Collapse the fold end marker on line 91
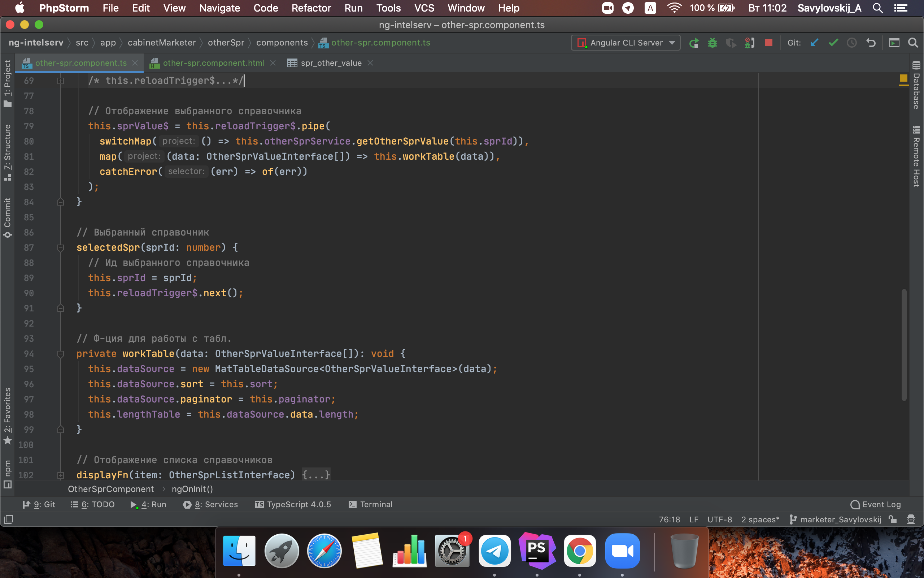Viewport: 924px width, 578px height. (60, 308)
